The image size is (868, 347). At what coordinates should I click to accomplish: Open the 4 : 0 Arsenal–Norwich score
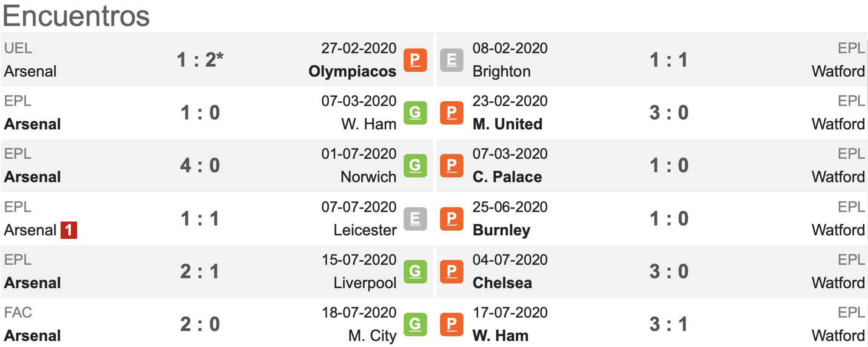pyautogui.click(x=200, y=165)
